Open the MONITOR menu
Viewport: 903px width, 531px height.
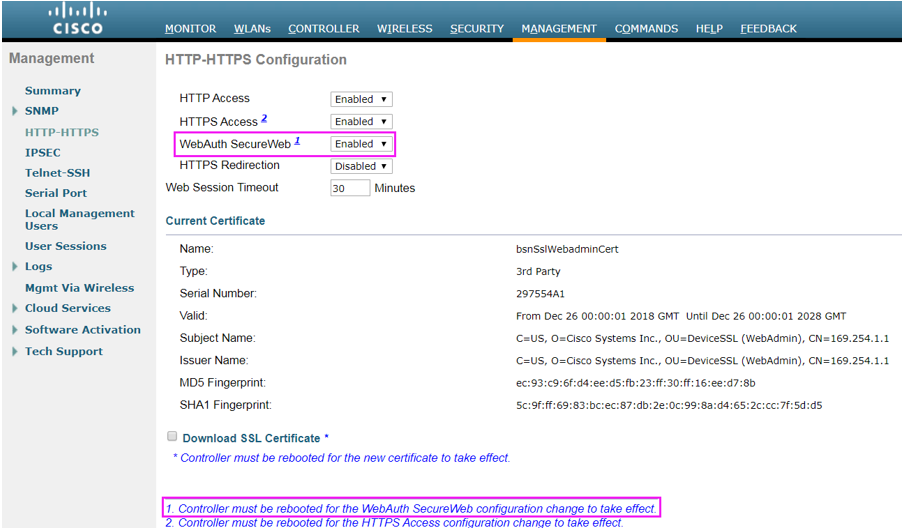click(191, 29)
